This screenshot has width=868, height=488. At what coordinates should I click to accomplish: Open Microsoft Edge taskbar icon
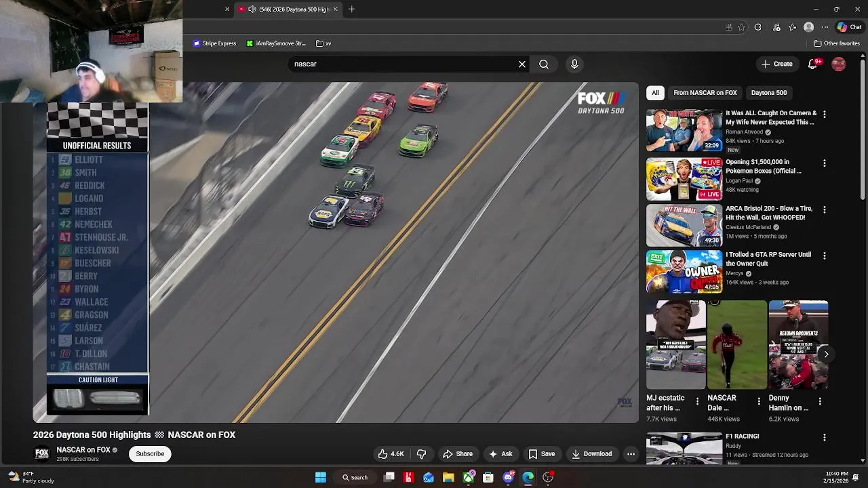[x=528, y=477]
